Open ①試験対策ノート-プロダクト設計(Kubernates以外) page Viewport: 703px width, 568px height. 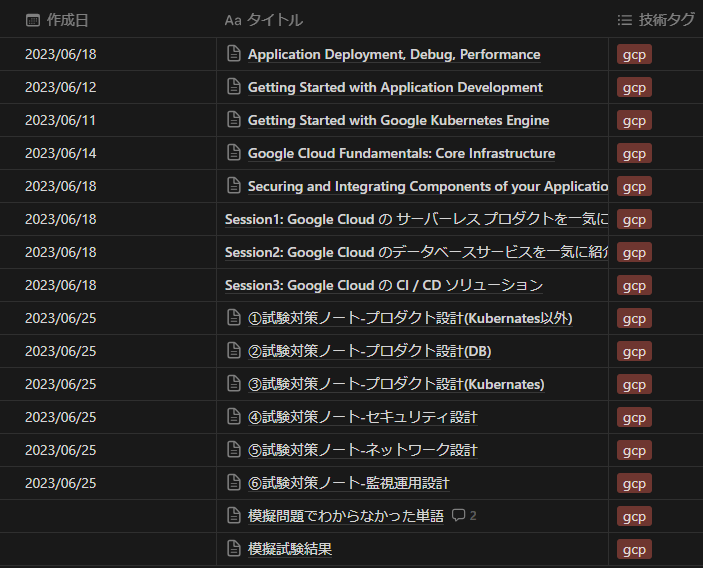click(410, 318)
